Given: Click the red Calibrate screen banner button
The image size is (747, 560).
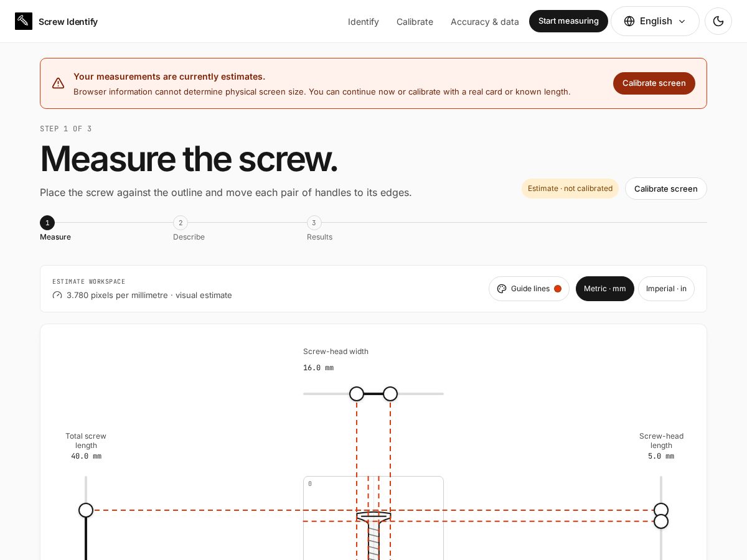Looking at the screenshot, I should tap(654, 83).
